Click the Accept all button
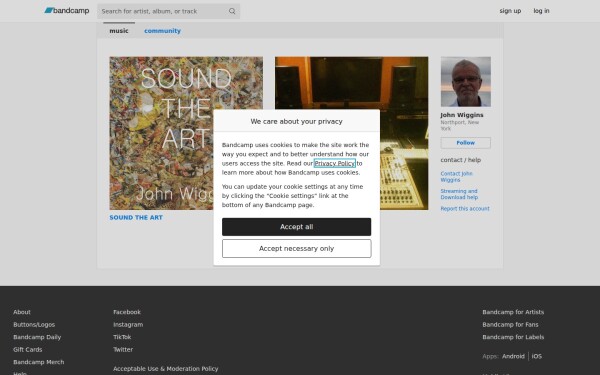The image size is (600, 375). (x=296, y=227)
